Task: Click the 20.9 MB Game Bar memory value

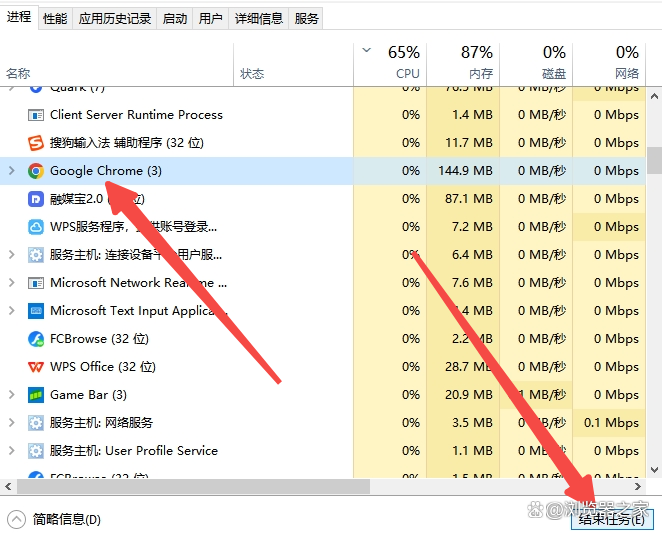Action: click(x=468, y=395)
